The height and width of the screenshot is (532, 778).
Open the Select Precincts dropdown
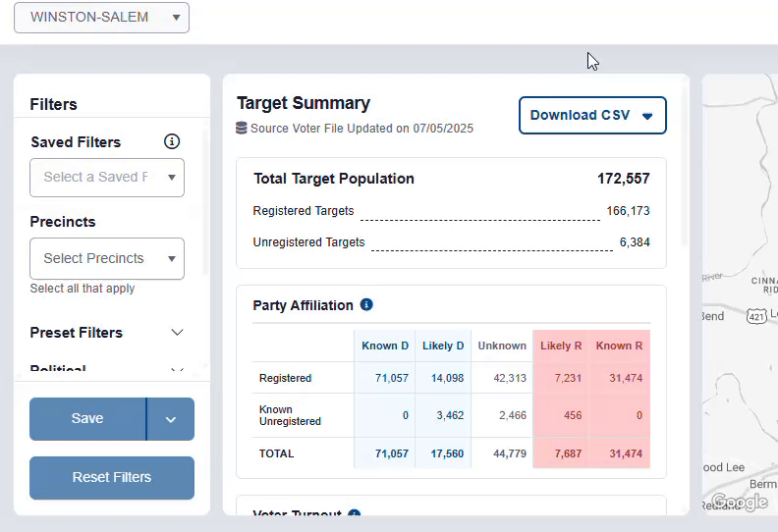[107, 259]
